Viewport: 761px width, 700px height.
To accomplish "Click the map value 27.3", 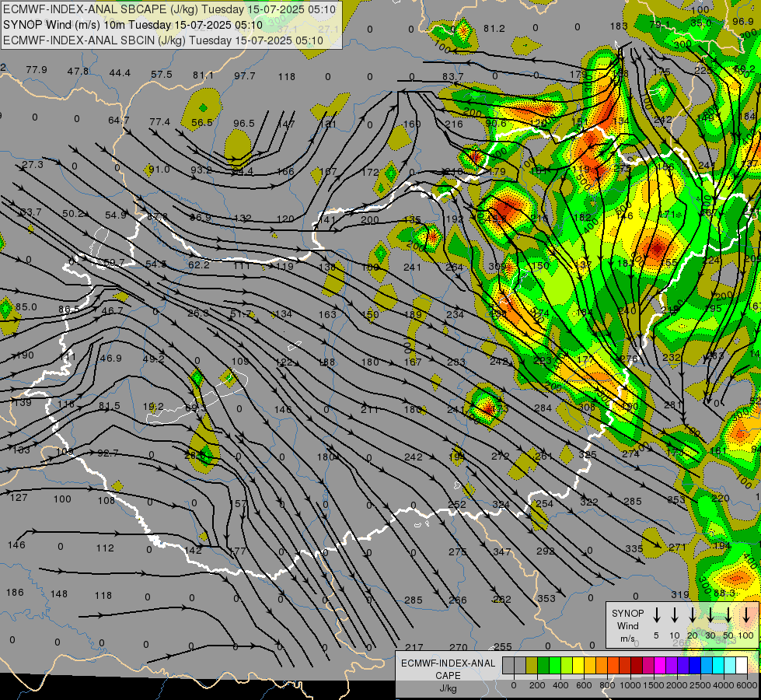I will coord(33,164).
